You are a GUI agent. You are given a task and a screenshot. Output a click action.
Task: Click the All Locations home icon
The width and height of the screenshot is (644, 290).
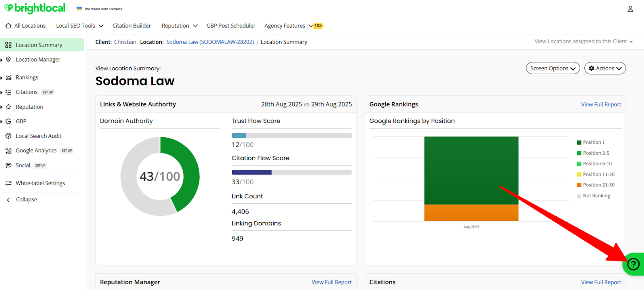(8, 26)
